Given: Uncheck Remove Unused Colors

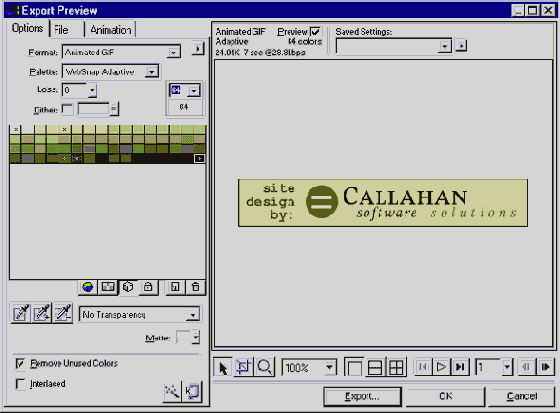Looking at the screenshot, I should [x=20, y=364].
